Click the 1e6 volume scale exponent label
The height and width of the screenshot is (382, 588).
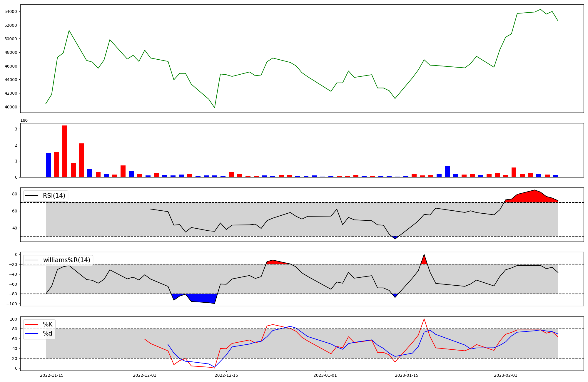point(24,120)
